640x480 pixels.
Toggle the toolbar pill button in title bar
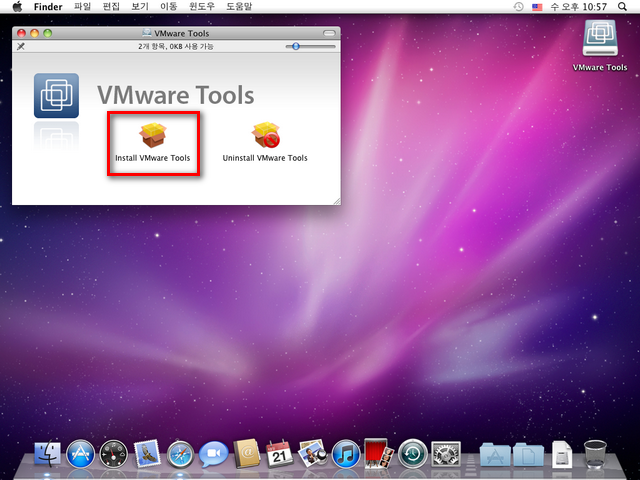329,33
